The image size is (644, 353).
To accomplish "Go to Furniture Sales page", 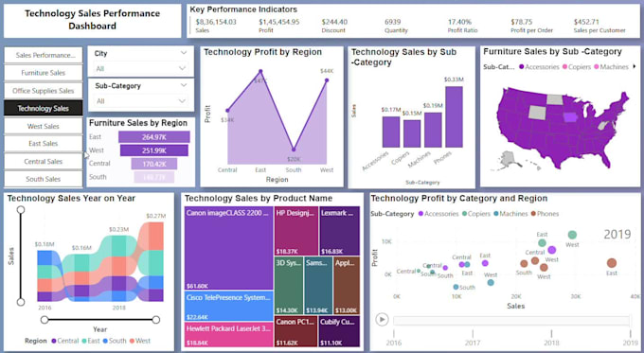I will (44, 73).
